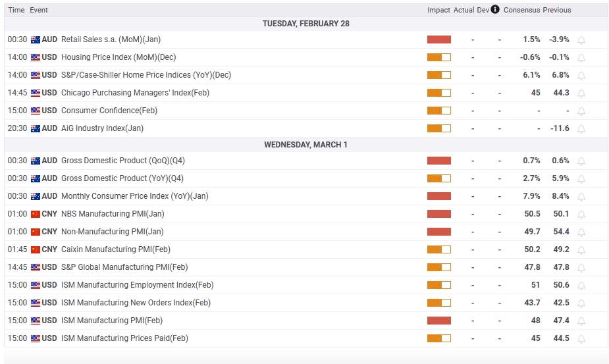
Task: Click red impact bar for Gross Domestic Product (QoQ)
Action: pyautogui.click(x=438, y=161)
